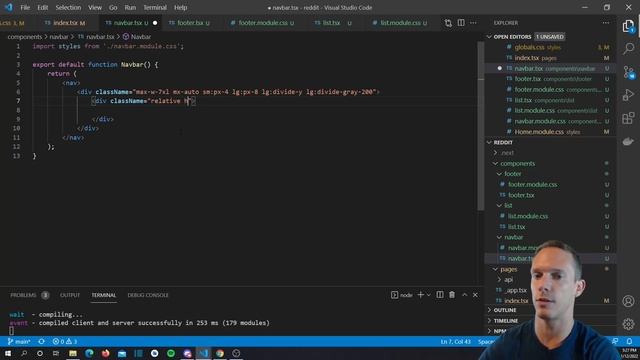The width and height of the screenshot is (640, 360).
Task: Open _app.tsx in pages folder
Action: pyautogui.click(x=517, y=290)
